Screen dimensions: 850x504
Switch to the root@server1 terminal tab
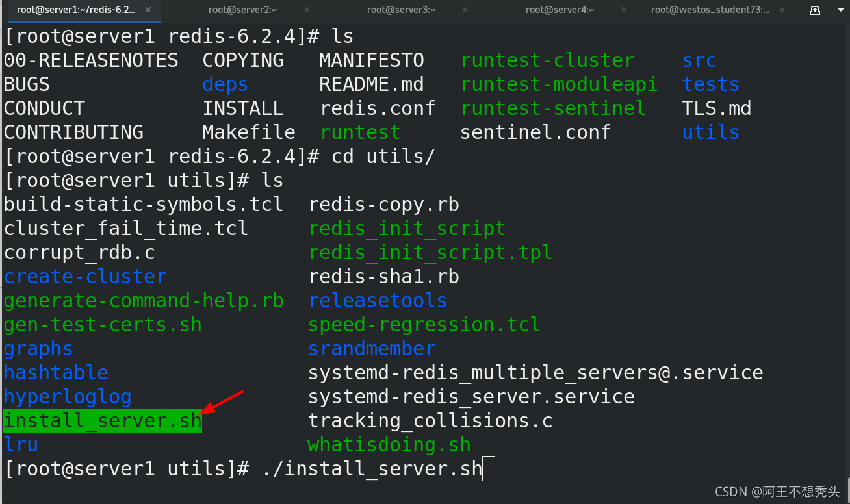coord(76,10)
